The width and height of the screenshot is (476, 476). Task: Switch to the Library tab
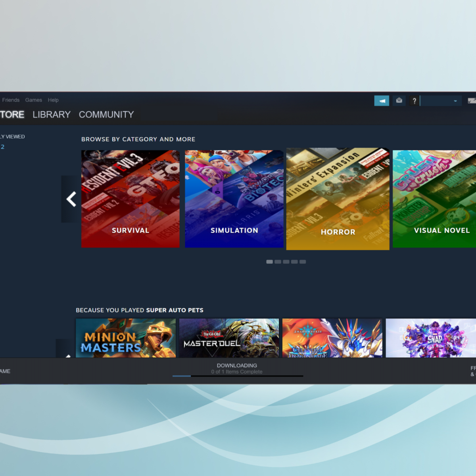[52, 115]
